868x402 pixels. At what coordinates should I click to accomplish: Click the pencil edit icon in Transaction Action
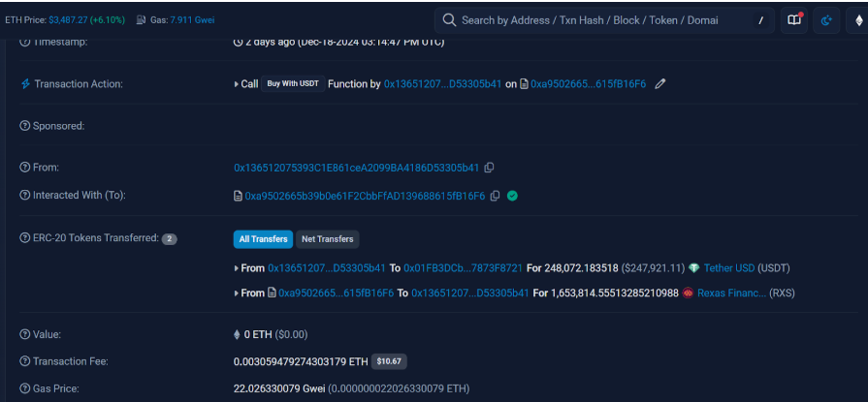click(x=660, y=84)
